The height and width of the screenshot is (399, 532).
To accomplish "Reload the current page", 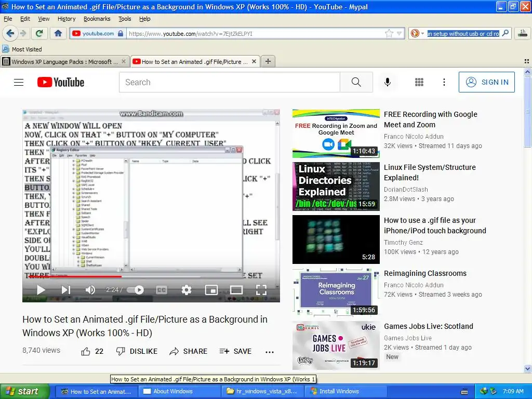I will coord(39,33).
